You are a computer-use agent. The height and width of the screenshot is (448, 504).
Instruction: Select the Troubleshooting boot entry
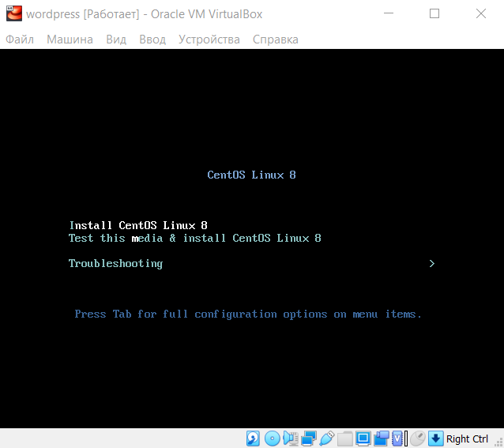tap(115, 264)
